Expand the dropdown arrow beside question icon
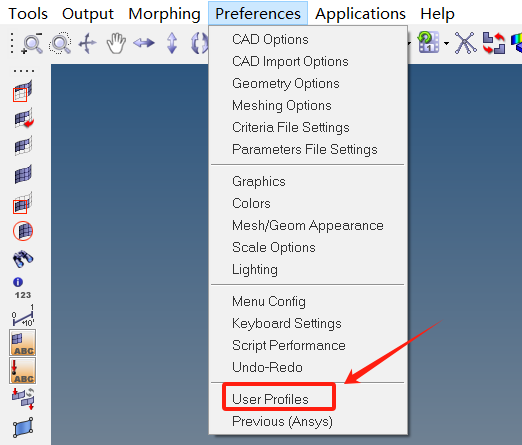The image size is (522, 445). [446, 43]
